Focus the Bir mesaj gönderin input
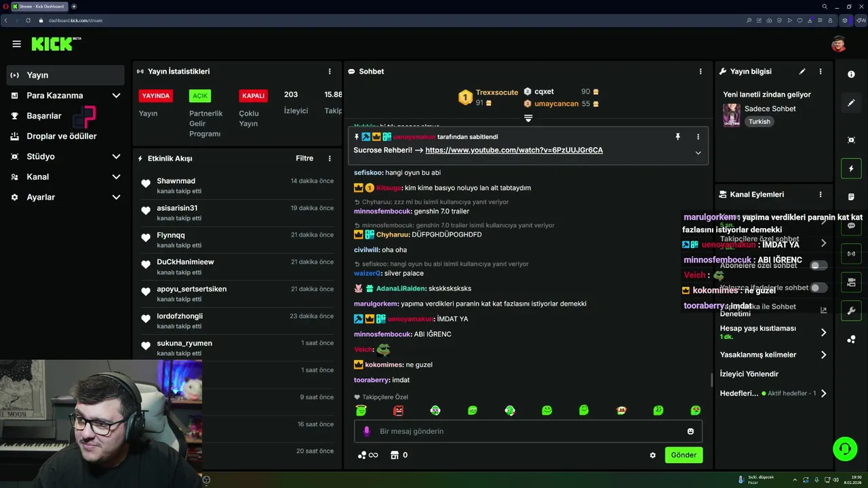This screenshot has width=868, height=488. (528, 431)
